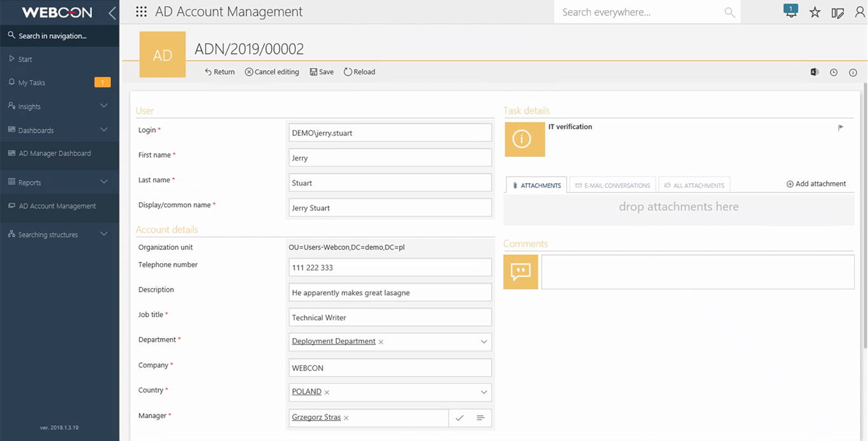Open the user profile icon
The height and width of the screenshot is (441, 868).
(860, 12)
